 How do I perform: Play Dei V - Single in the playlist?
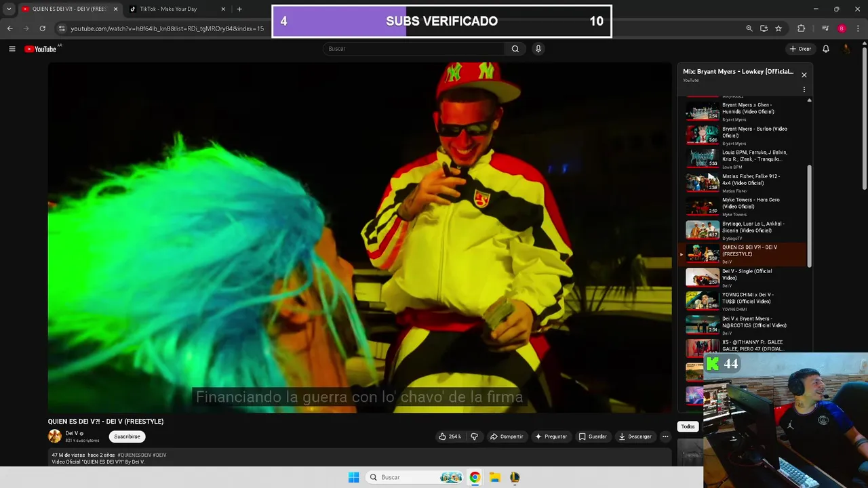click(x=743, y=278)
